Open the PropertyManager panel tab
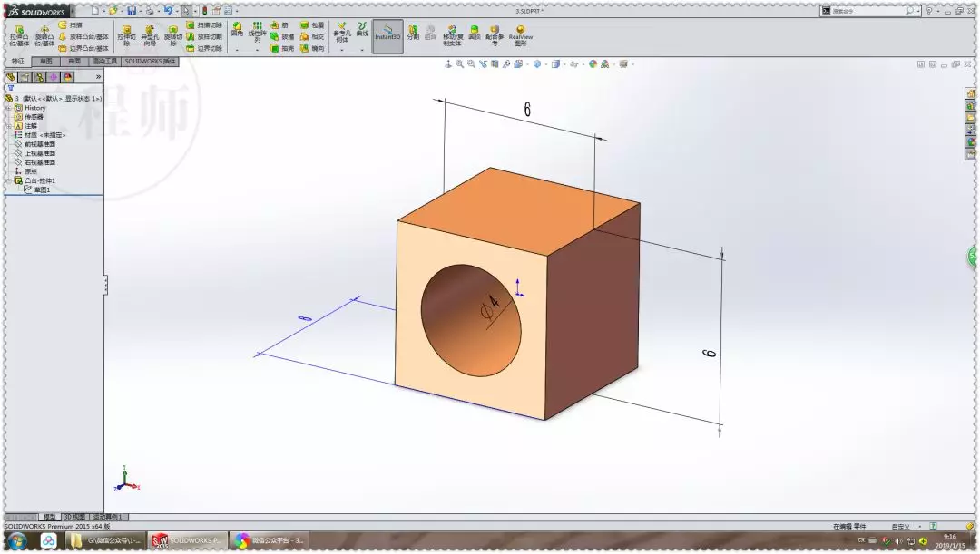 coord(25,77)
